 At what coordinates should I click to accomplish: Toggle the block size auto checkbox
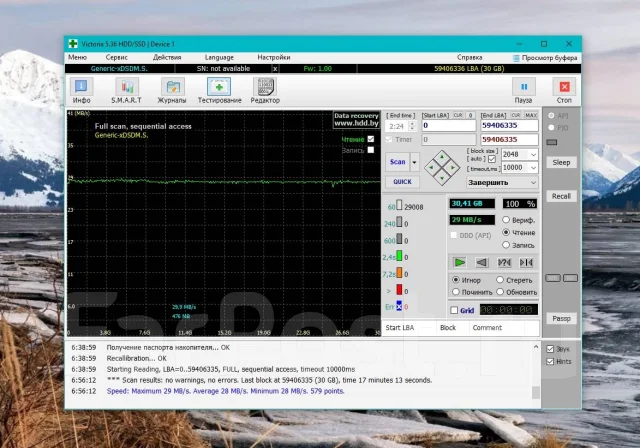[492, 159]
